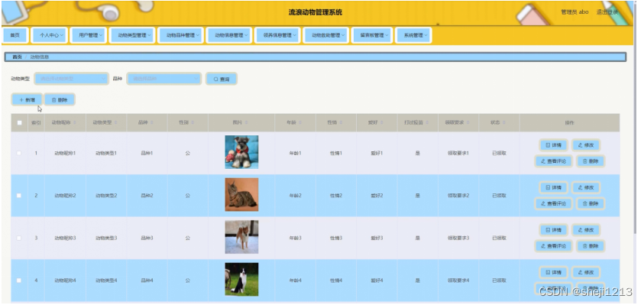Sort table by 动物类型 column header arrows
Screen dimensions: 644x305
coord(116,123)
